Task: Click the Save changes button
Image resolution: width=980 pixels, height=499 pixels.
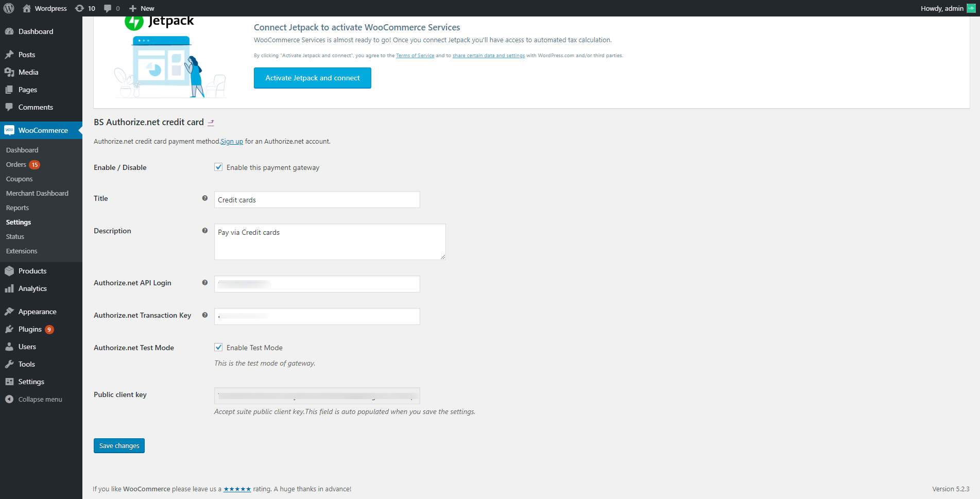Action: coord(119,445)
